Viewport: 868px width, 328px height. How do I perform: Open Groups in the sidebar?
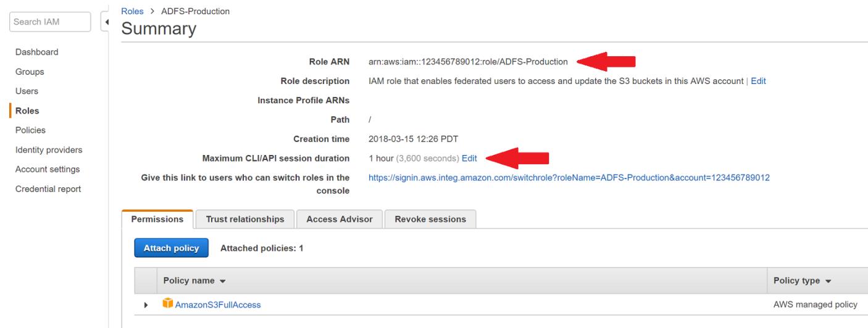(30, 72)
